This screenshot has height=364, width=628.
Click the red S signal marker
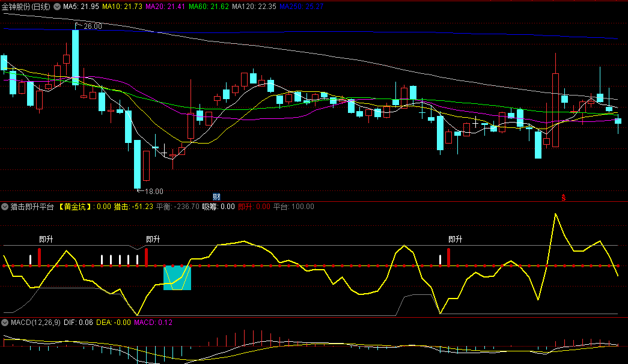(x=564, y=198)
